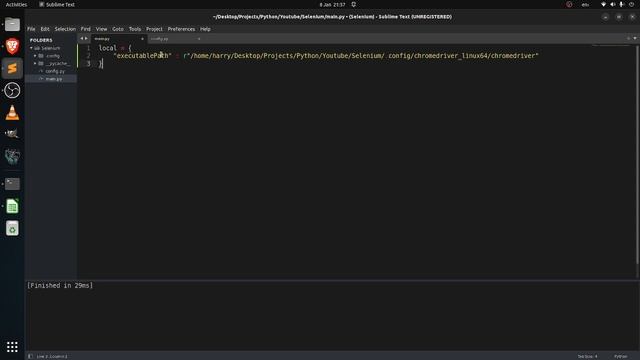Viewport: 640px width, 360px height.
Task: Click the Activities button
Action: tap(16, 4)
